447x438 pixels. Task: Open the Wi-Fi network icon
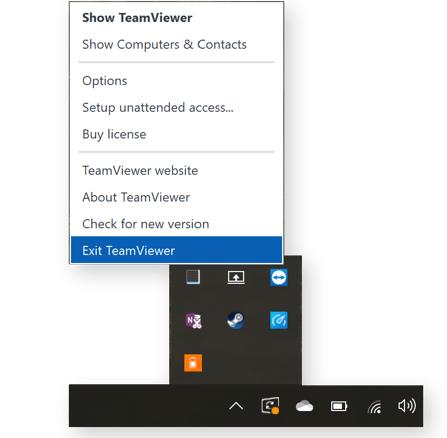[375, 407]
